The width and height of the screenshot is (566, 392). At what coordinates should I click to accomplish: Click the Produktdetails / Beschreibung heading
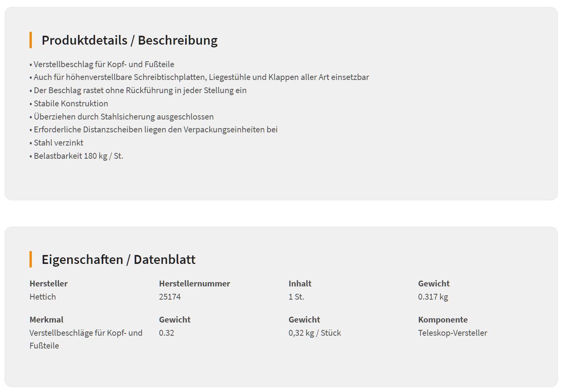129,40
